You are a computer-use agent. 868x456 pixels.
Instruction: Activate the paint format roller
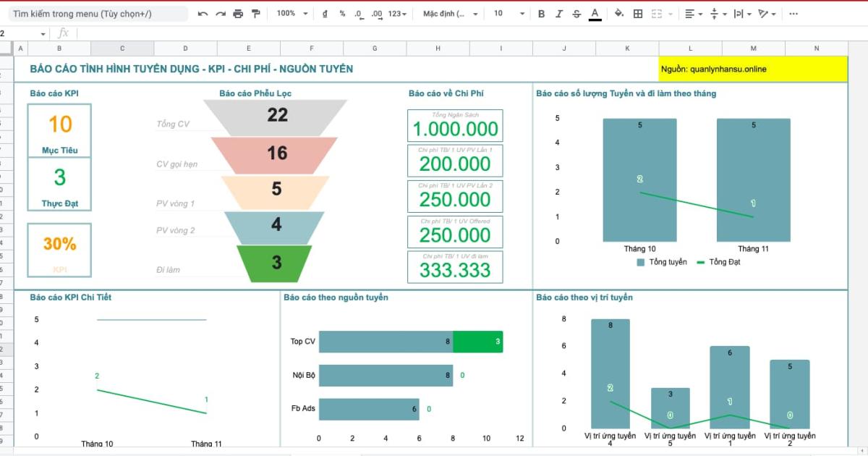pos(255,14)
